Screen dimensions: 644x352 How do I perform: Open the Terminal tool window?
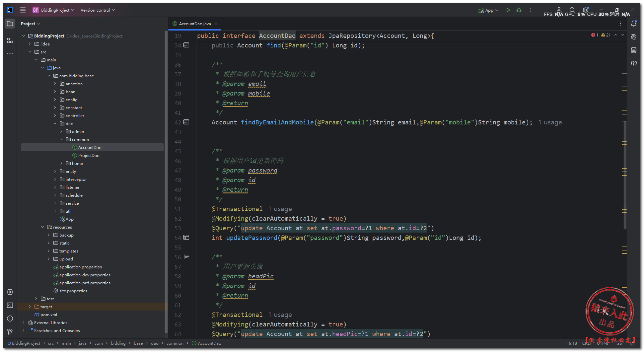pyautogui.click(x=10, y=305)
